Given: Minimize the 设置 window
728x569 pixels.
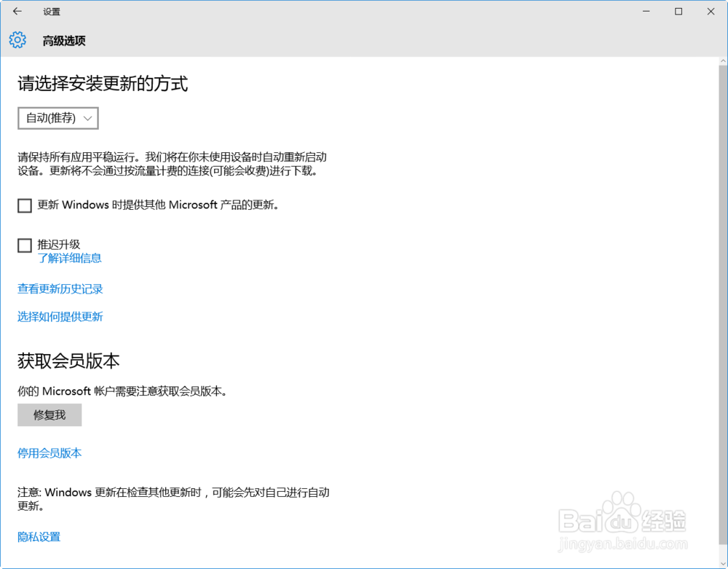Looking at the screenshot, I should point(646,12).
